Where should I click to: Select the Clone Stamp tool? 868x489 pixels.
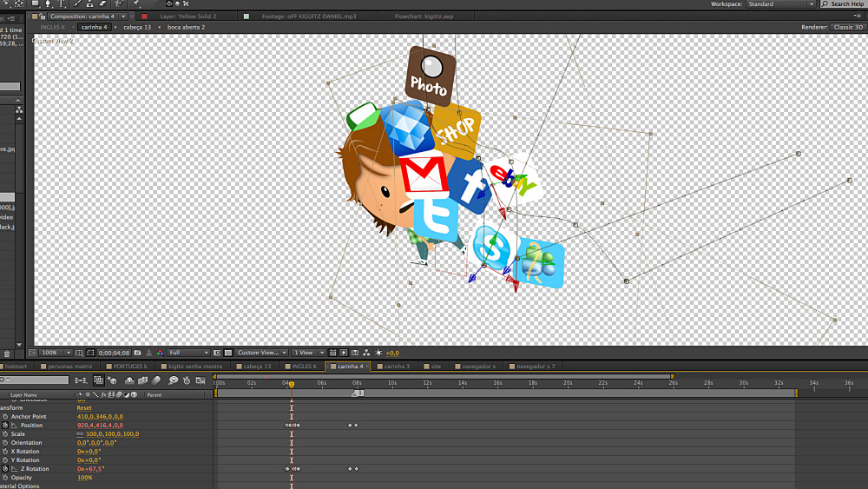(x=89, y=3)
